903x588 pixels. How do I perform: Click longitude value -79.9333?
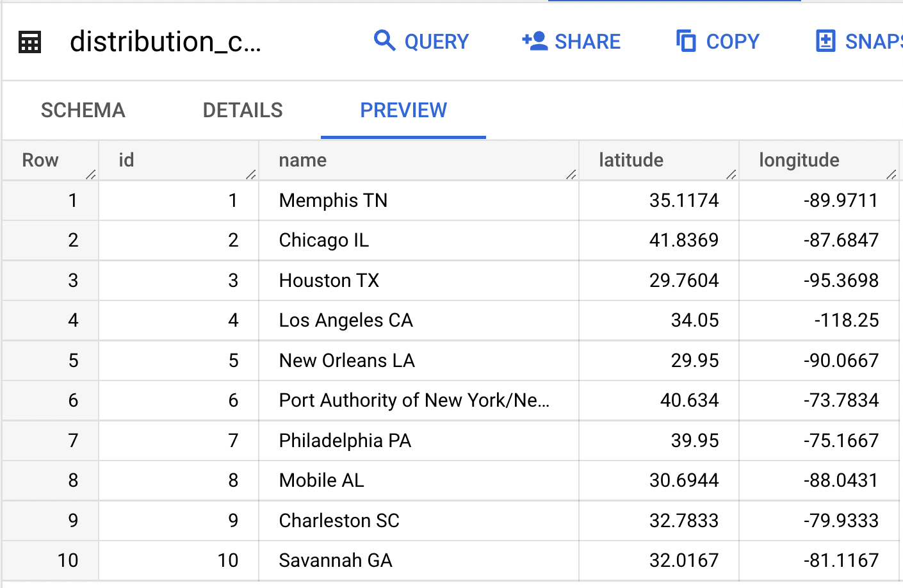coord(841,521)
